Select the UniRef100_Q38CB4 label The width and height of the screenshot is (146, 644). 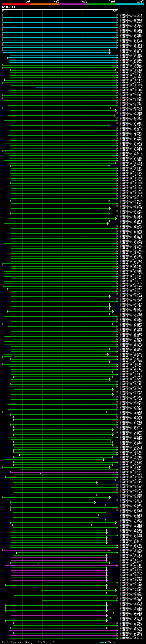click(131, 515)
